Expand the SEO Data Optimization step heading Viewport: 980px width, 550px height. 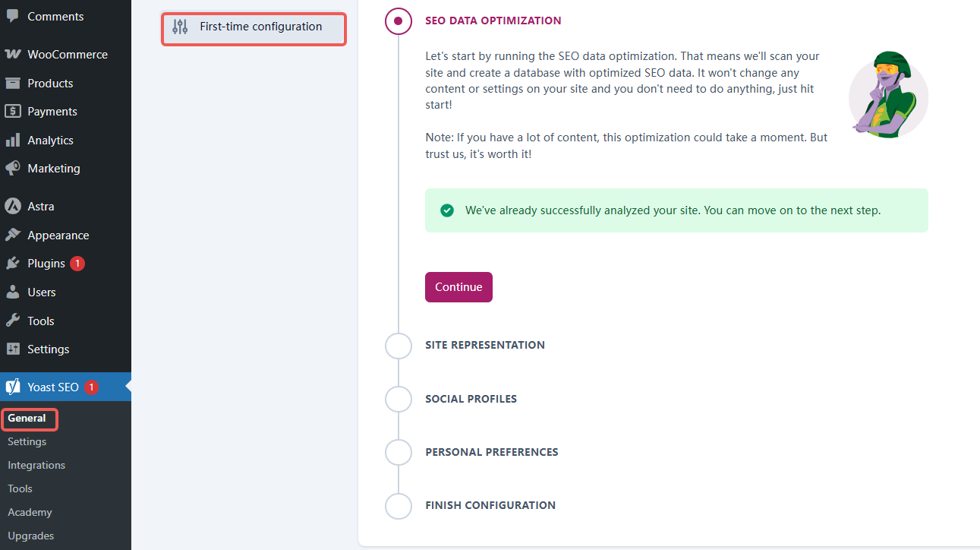[x=493, y=21]
